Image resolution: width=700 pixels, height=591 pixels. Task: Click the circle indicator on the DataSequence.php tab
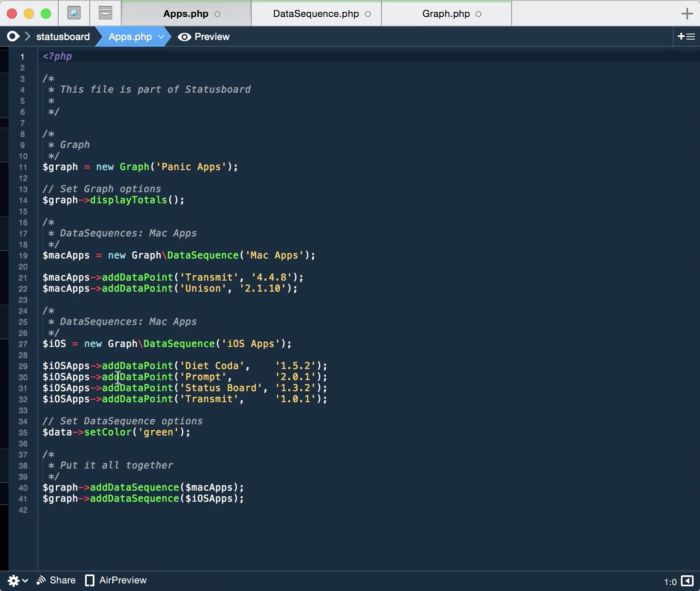(368, 14)
